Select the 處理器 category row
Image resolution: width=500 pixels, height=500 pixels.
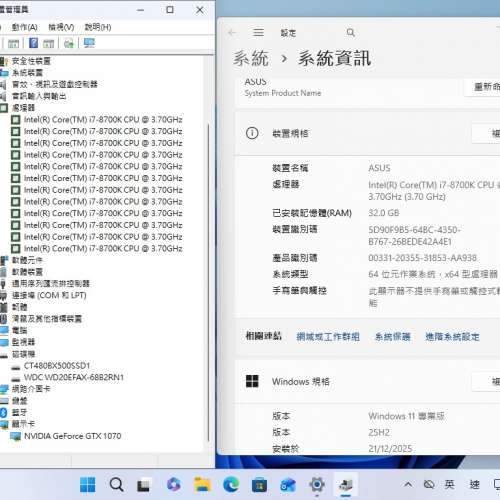point(23,108)
